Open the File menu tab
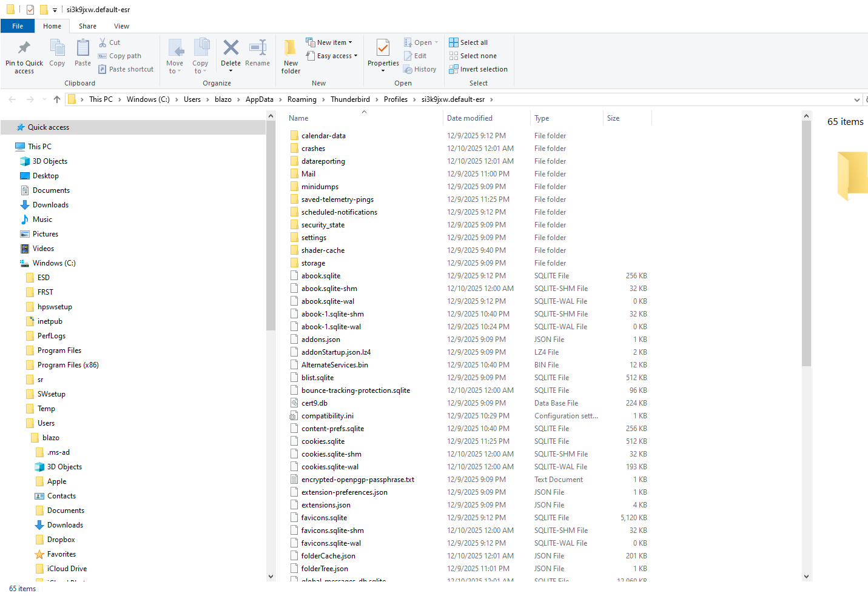 pyautogui.click(x=18, y=26)
